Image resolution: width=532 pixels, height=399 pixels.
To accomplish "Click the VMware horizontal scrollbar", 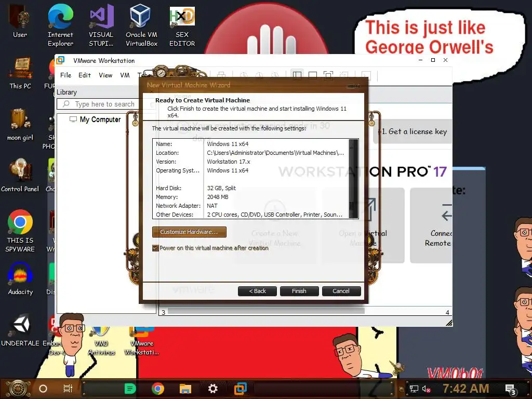I will pyautogui.click(x=266, y=311).
